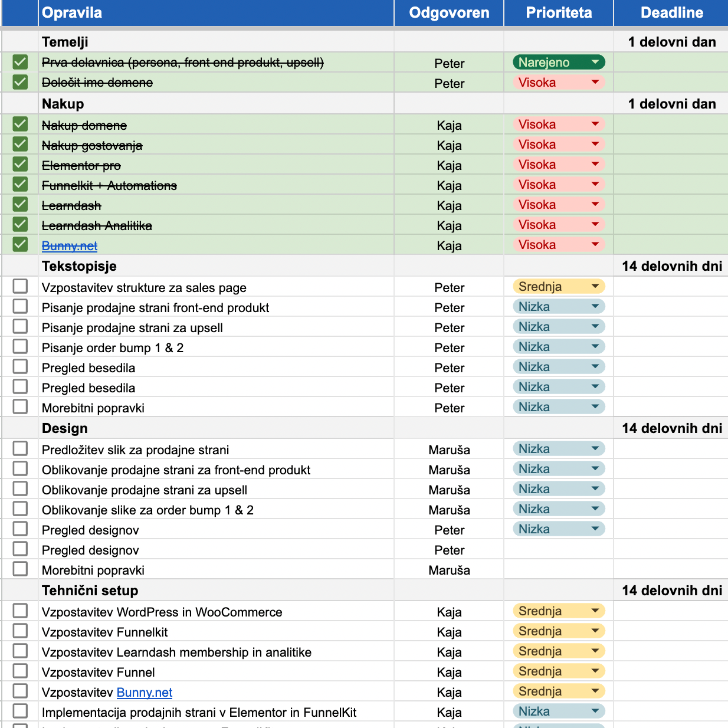Open Bunny.net link in the Tehnični setup section
728x728 pixels.
click(145, 692)
